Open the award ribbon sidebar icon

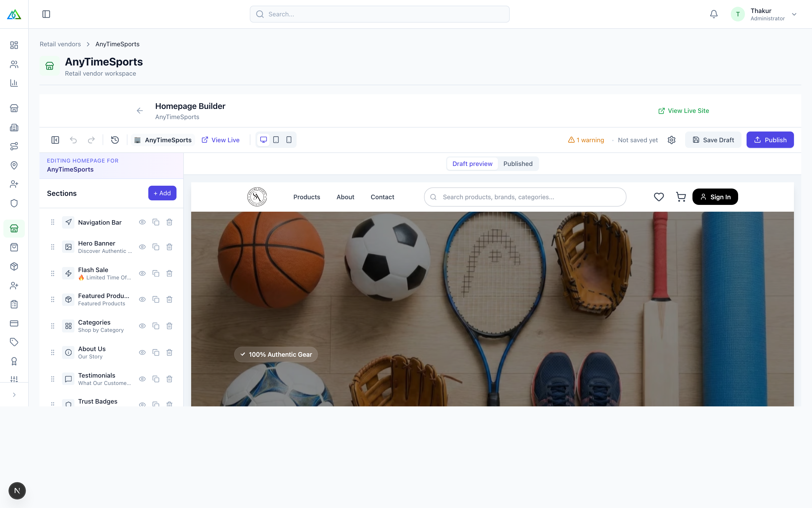[14, 361]
